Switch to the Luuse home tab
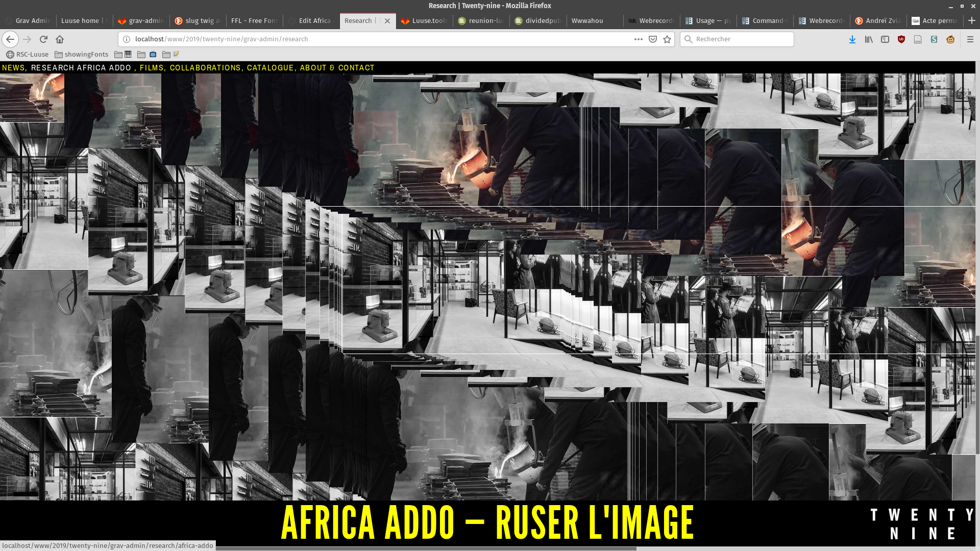Screen dimensions: 980x551 pyautogui.click(x=82, y=21)
